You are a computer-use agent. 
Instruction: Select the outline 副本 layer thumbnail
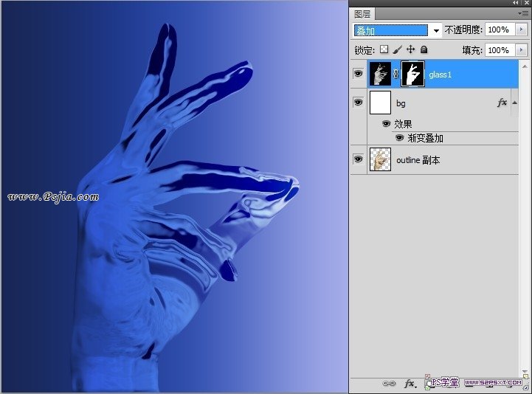(x=380, y=159)
